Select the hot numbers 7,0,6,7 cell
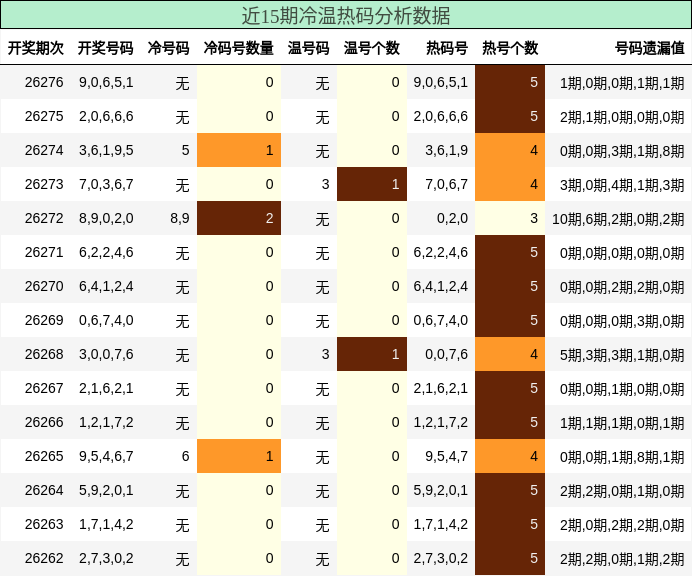Image resolution: width=692 pixels, height=576 pixels. click(x=447, y=184)
